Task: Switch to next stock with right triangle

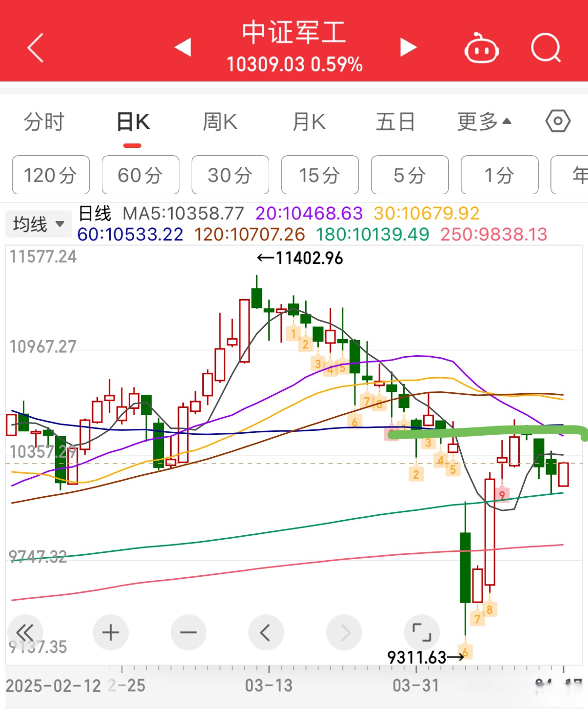Action: click(408, 47)
